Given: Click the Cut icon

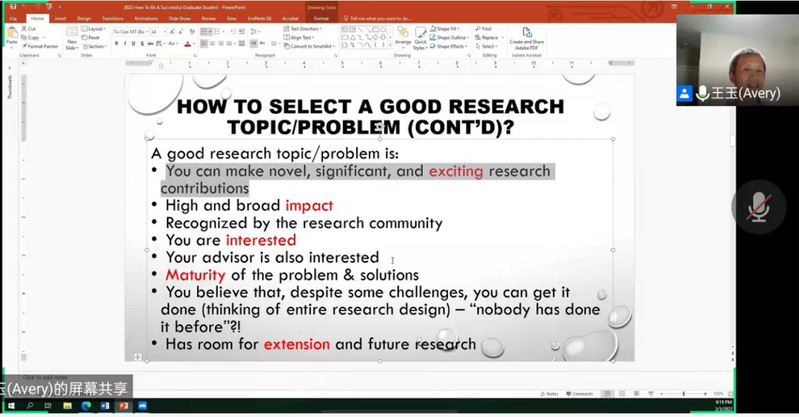Looking at the screenshot, I should [31, 29].
